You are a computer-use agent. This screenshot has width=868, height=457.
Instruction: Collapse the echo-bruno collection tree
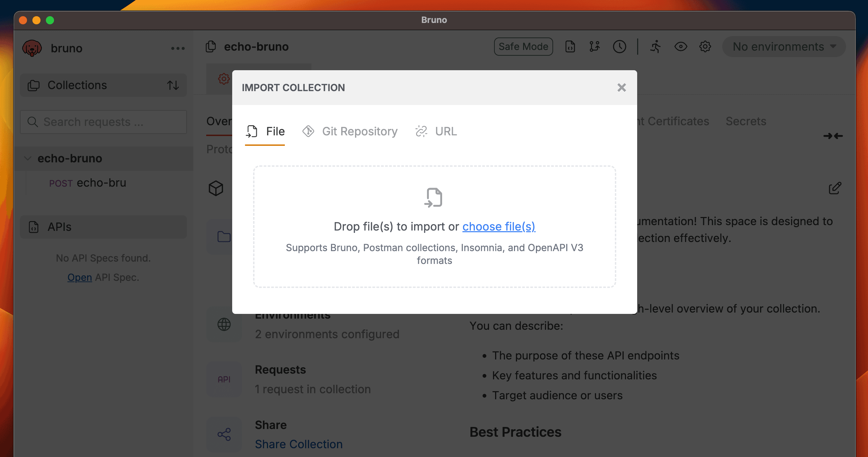pos(28,158)
